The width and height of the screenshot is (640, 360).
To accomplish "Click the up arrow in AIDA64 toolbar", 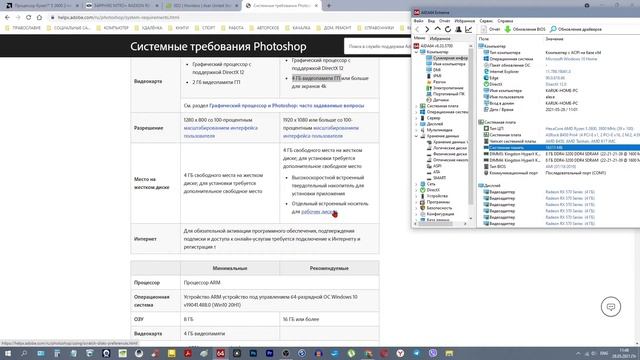I will tap(438, 29).
